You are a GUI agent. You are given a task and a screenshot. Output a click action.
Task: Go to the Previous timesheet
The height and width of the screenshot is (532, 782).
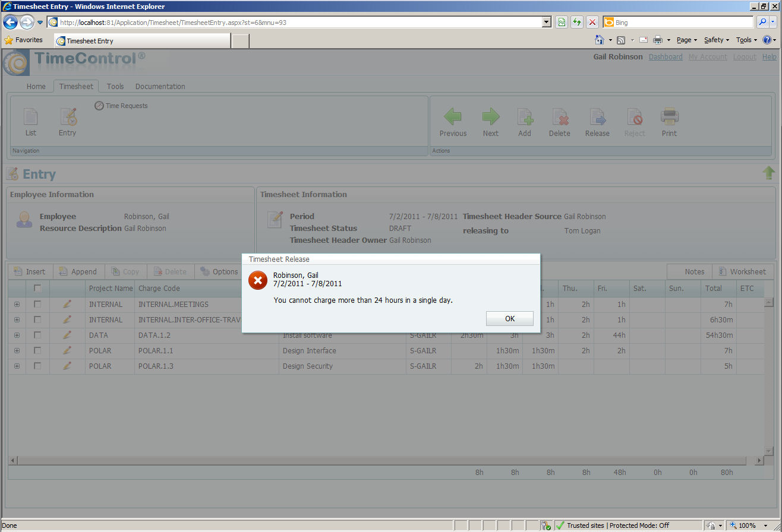(453, 122)
